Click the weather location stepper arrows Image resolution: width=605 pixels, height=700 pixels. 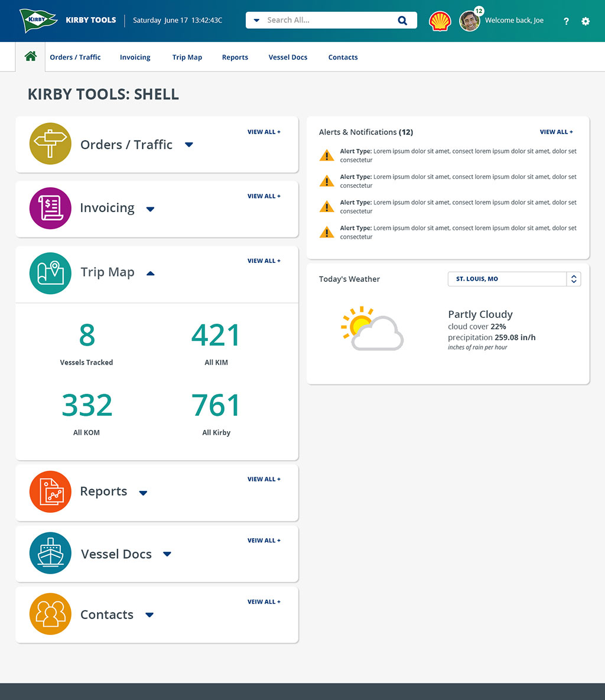pos(574,279)
